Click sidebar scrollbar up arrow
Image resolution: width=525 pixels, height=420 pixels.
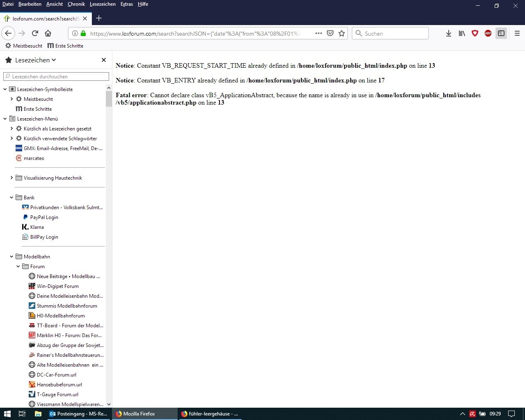pos(109,88)
